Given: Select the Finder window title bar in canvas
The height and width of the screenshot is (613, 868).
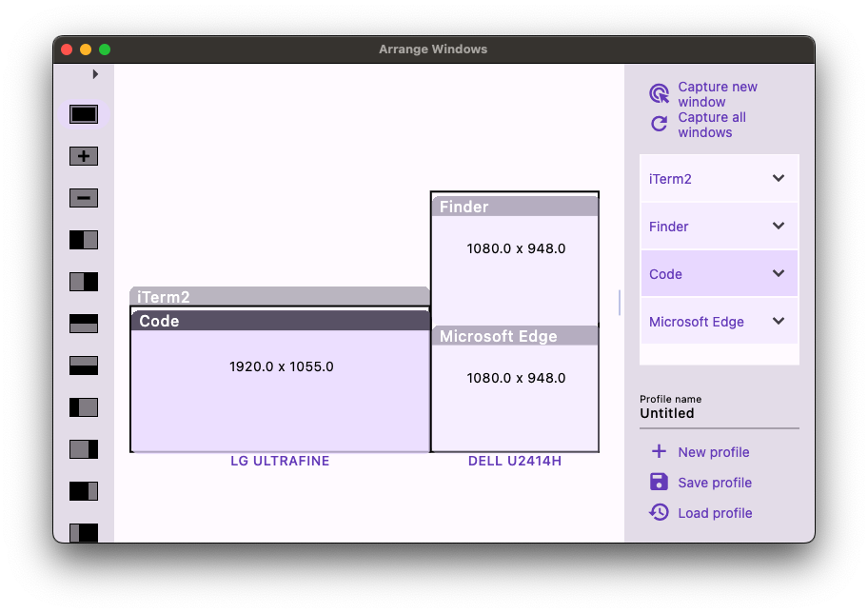Looking at the screenshot, I should 515,207.
